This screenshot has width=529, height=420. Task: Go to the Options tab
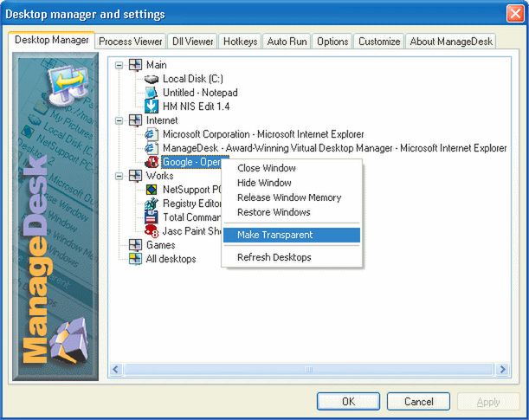(x=332, y=42)
